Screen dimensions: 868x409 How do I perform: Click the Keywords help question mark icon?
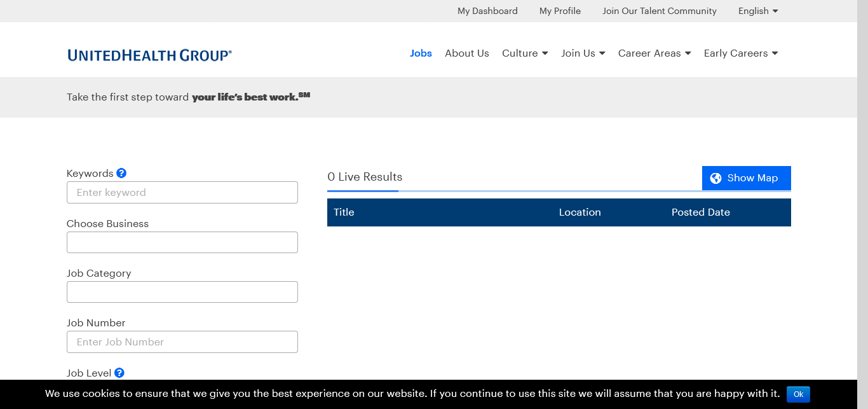pyautogui.click(x=121, y=173)
